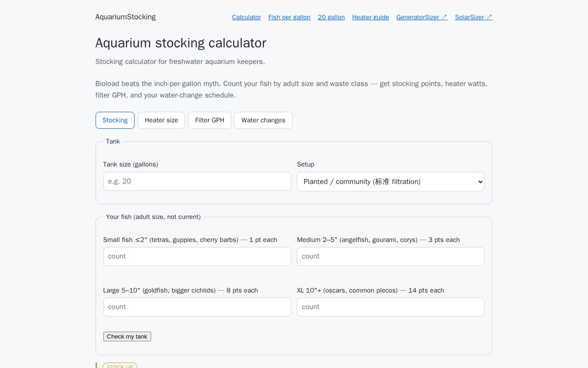Open the Heater guide link
The height and width of the screenshot is (368, 588).
click(x=371, y=17)
